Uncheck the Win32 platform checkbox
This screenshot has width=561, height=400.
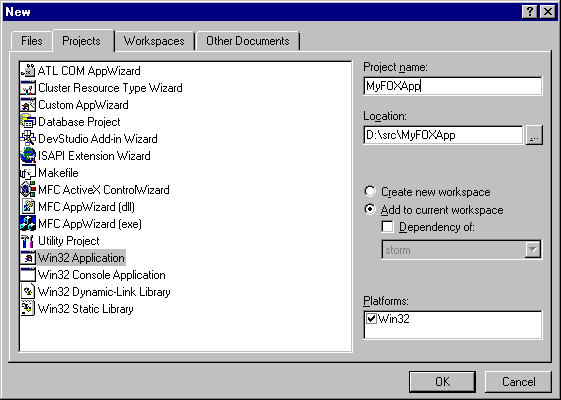click(372, 318)
